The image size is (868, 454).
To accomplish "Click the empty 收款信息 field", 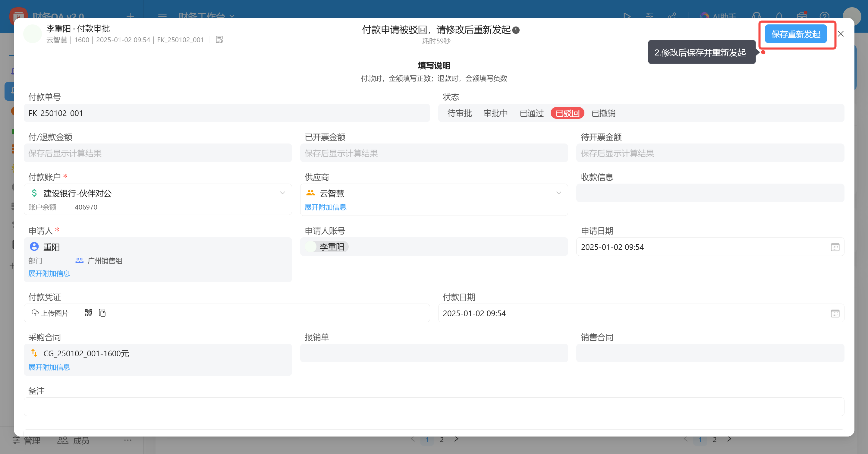I will (710, 193).
